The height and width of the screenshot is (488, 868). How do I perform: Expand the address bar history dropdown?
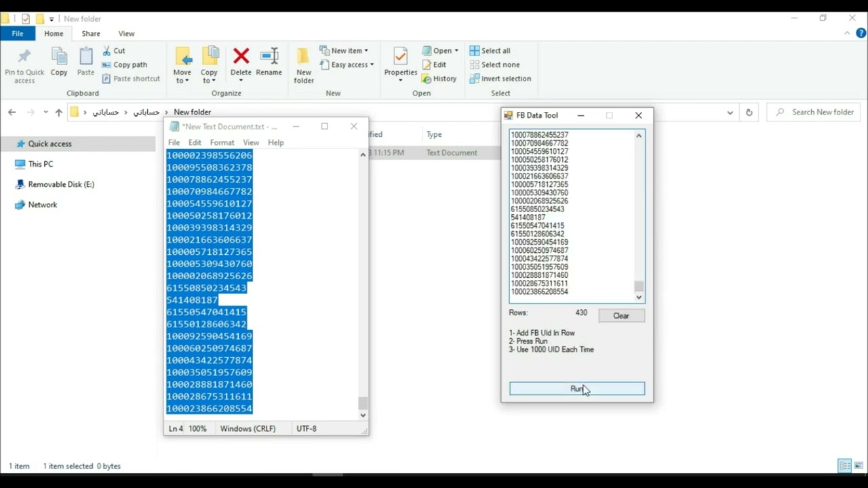730,113
